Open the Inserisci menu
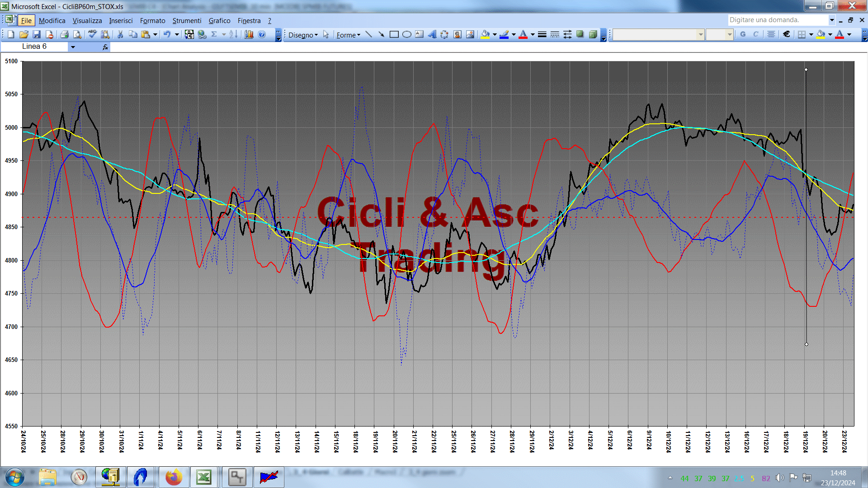 tap(121, 21)
